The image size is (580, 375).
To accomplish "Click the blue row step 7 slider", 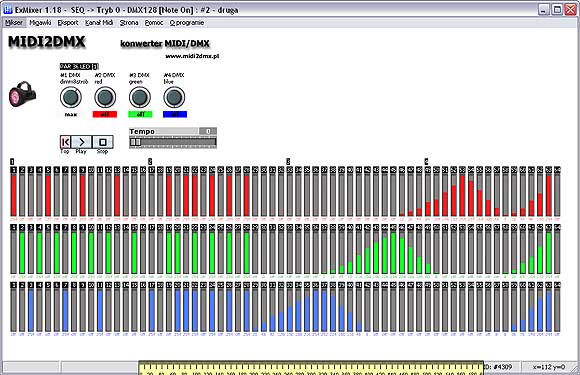I will coord(65,310).
